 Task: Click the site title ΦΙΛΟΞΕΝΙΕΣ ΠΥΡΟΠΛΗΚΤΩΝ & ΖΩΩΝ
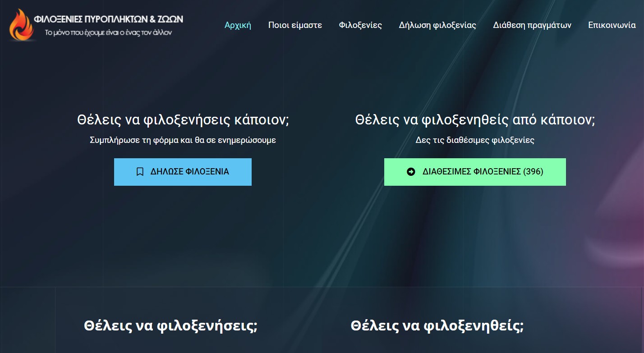click(108, 19)
